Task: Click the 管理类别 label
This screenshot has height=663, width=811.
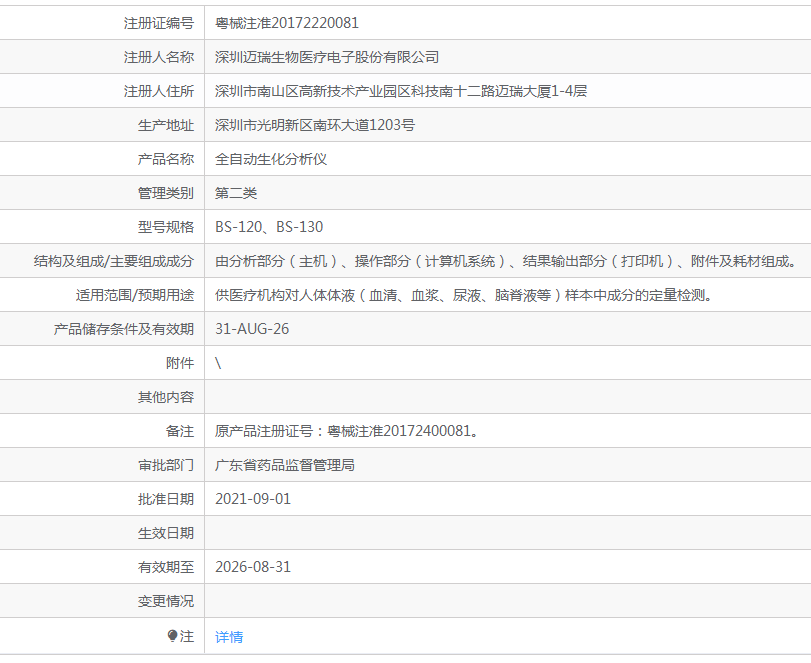Action: click(166, 193)
